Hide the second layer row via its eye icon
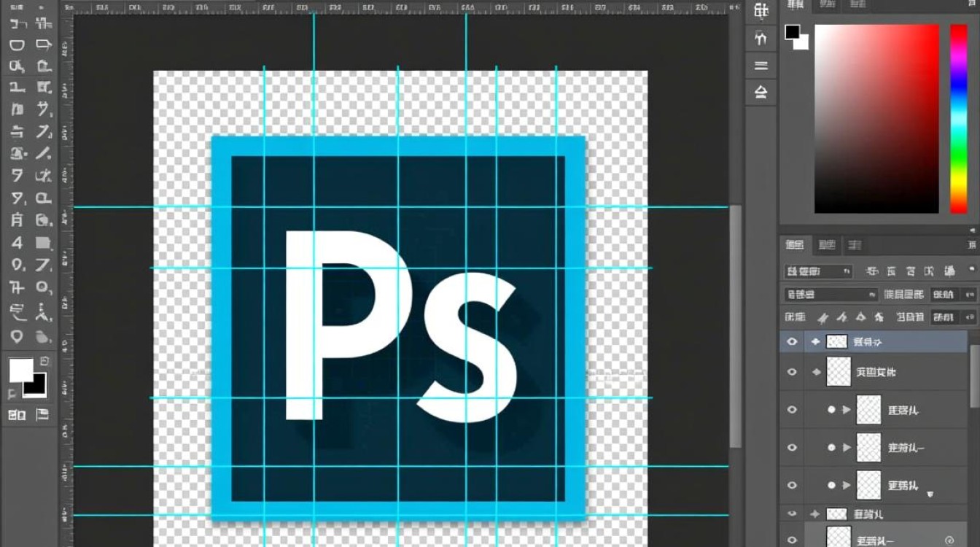Screen dimensions: 980x547 [792, 372]
